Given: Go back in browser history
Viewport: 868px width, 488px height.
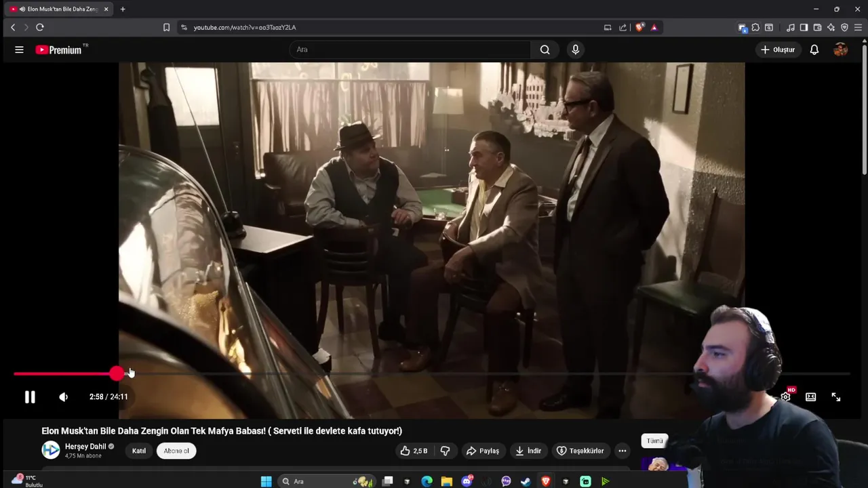Looking at the screenshot, I should click(x=13, y=27).
